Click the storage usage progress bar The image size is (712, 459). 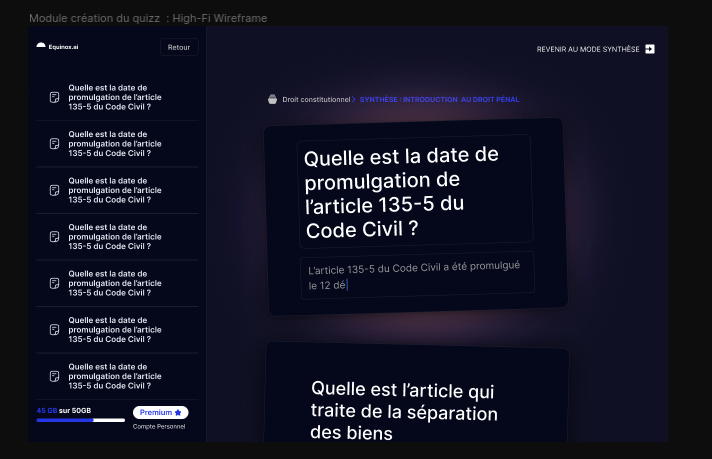pyautogui.click(x=81, y=420)
